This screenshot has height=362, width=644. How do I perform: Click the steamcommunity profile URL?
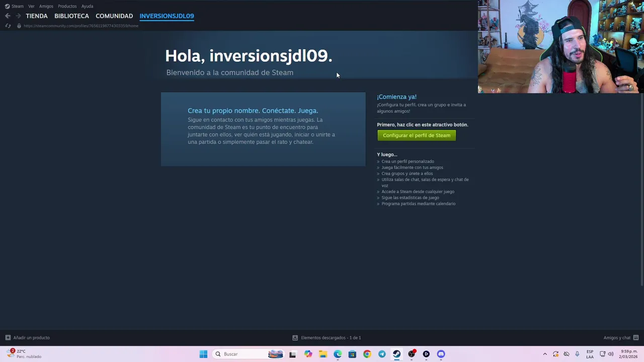[81, 26]
